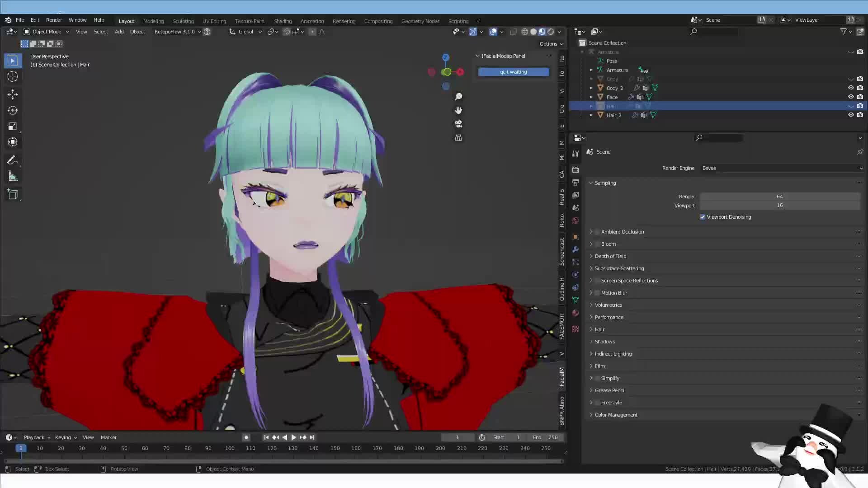
Task: Enable the Bloom checkbox
Action: tap(597, 244)
